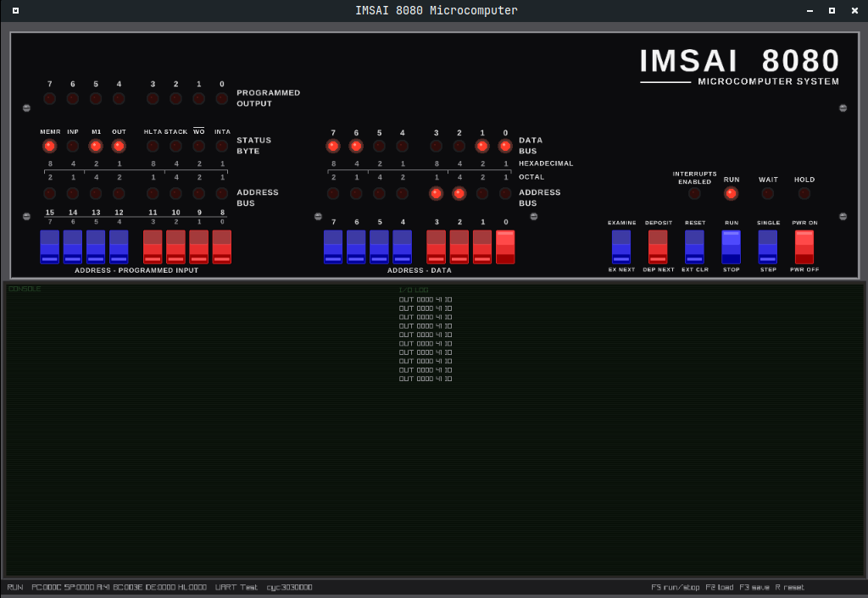Click Data Bus LED 7
Screen dimensions: 868x598
pyautogui.click(x=333, y=146)
